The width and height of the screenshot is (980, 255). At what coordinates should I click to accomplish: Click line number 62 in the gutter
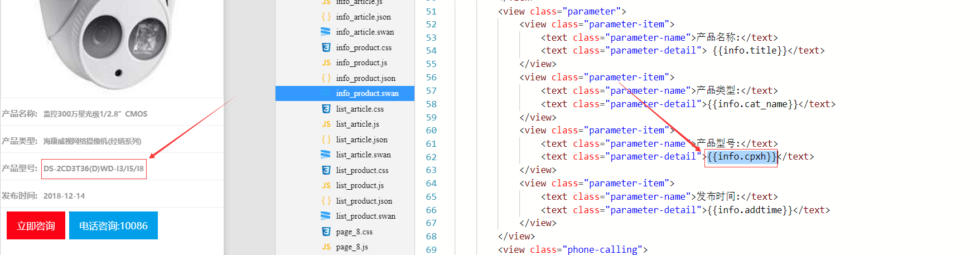pyautogui.click(x=431, y=157)
